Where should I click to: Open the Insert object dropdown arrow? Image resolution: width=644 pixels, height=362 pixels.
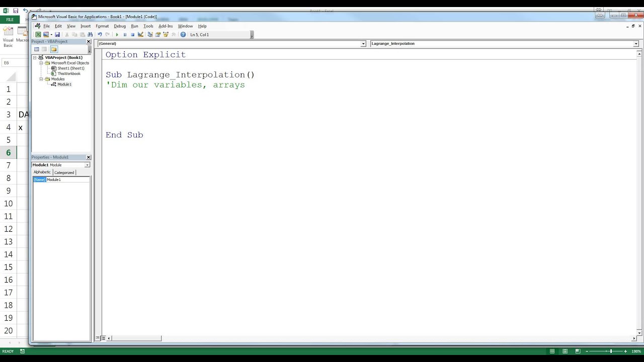click(x=51, y=35)
